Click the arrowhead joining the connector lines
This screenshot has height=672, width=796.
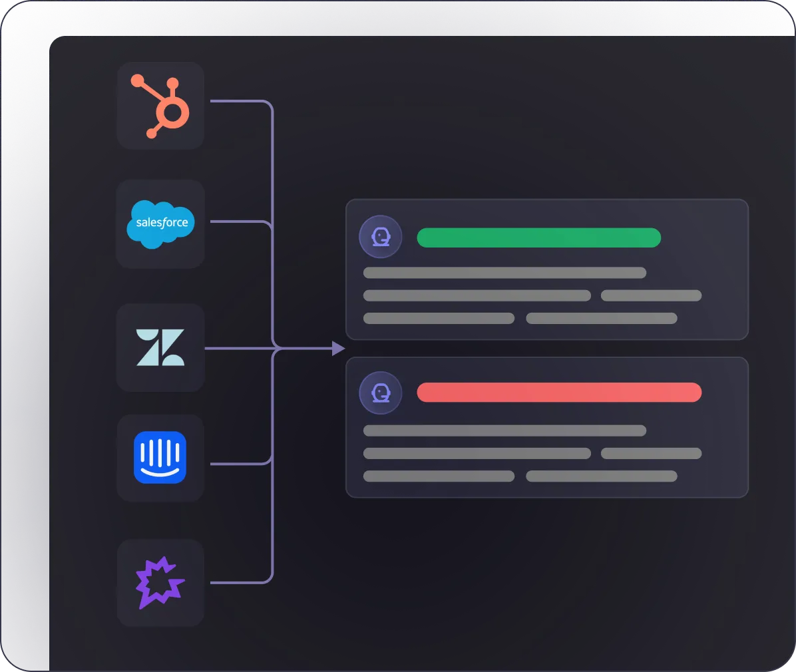click(x=338, y=347)
